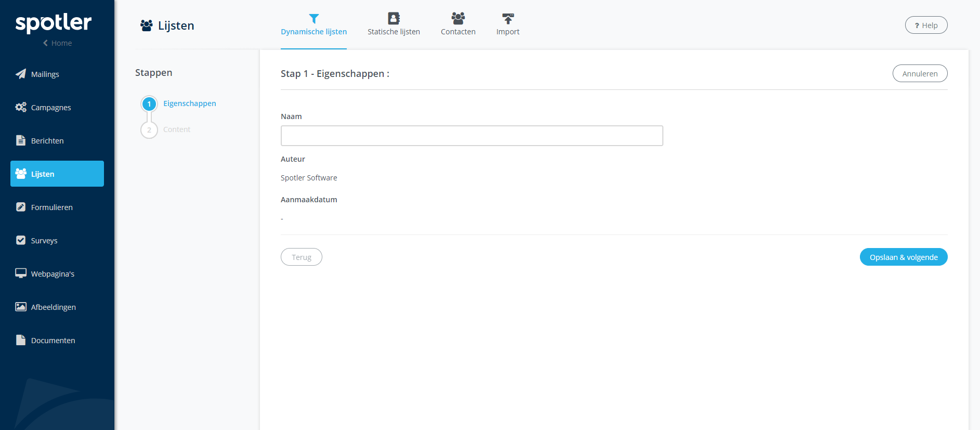Click the Import upload icon
This screenshot has width=980, height=430.
(507, 19)
